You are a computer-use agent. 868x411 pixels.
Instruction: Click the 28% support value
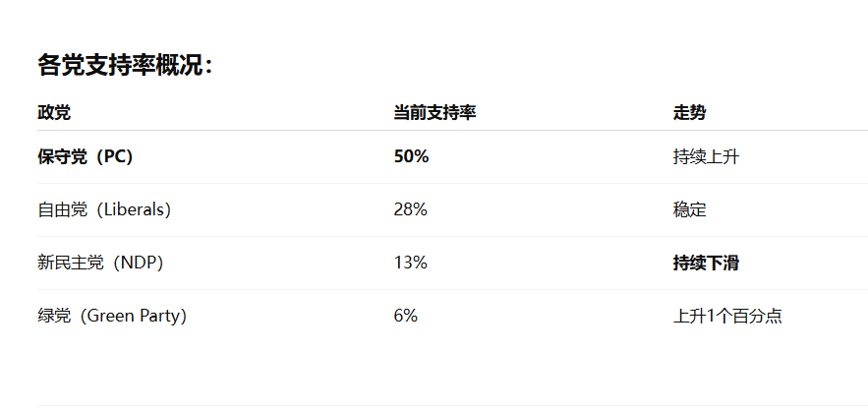coord(411,209)
